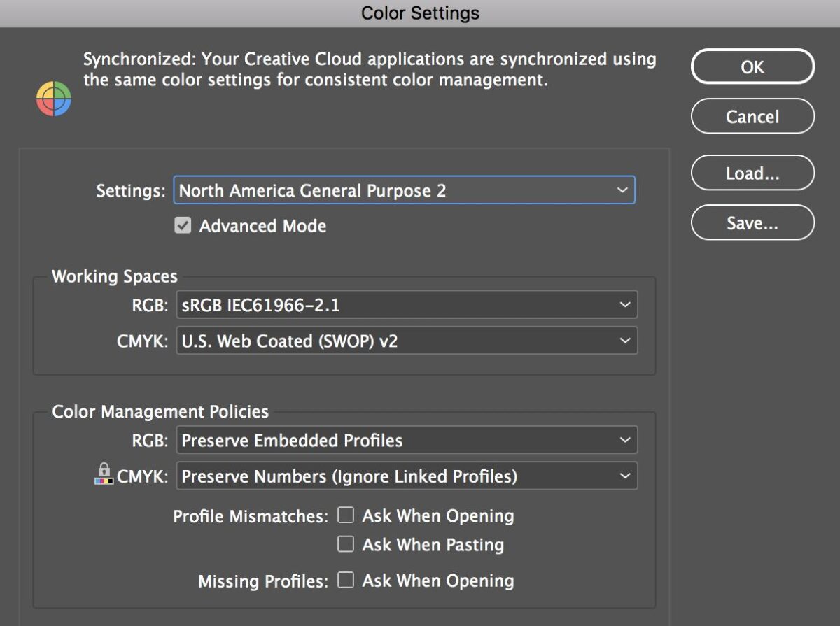Screen dimensions: 840x626
Task: Click the Profile Mismatches label
Action: [x=251, y=517]
